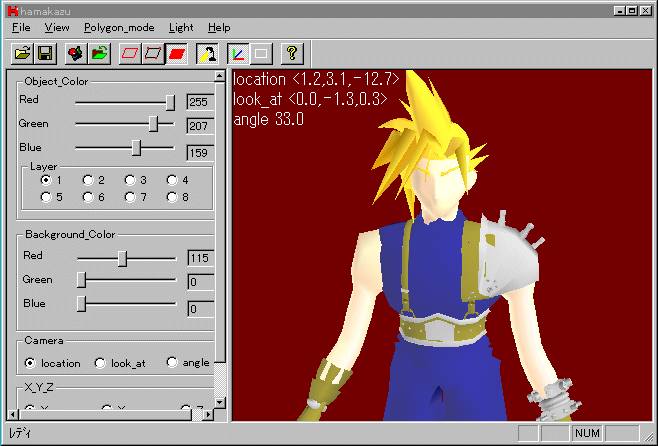
Task: Click the 3D character model viewport
Action: click(442, 245)
